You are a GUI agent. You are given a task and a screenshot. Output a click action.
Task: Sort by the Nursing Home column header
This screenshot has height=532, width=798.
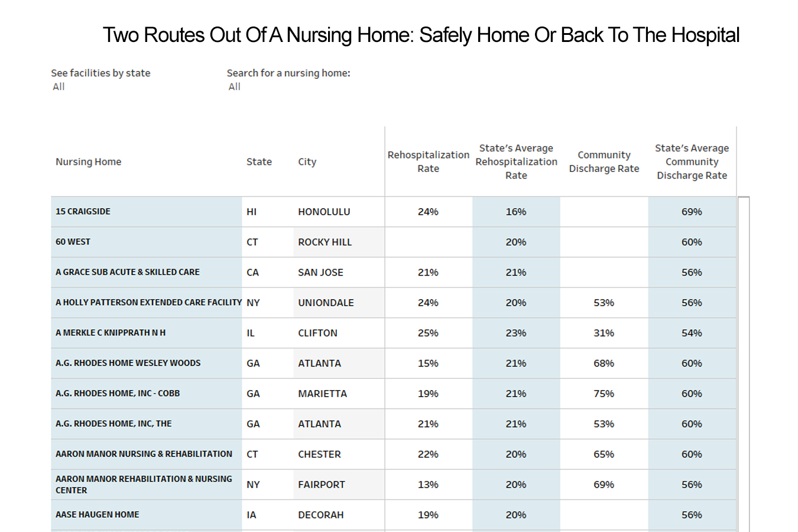coord(88,161)
